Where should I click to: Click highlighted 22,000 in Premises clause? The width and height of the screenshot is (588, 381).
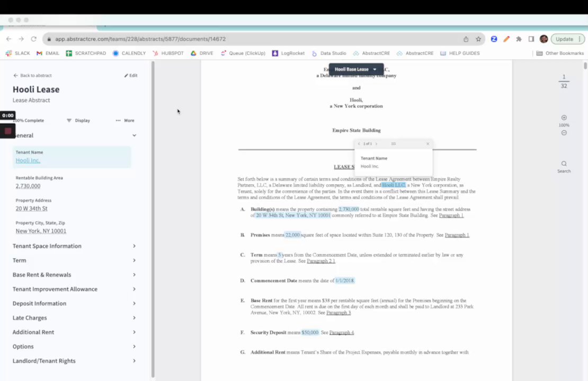[x=292, y=235]
